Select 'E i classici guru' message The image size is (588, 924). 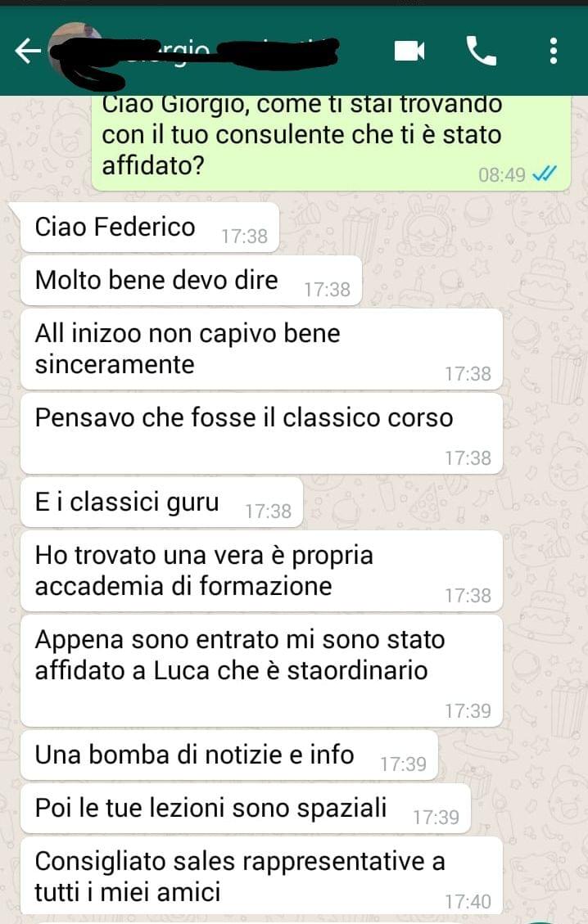[161, 503]
